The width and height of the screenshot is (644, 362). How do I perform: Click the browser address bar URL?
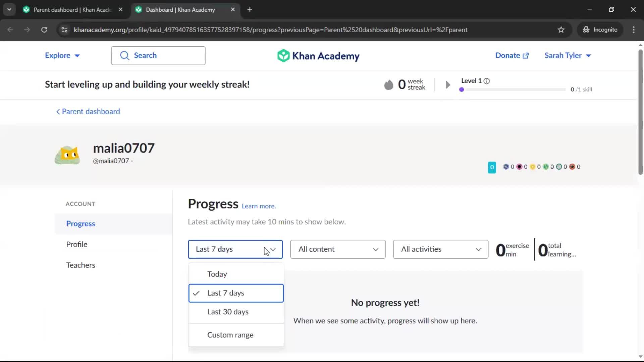point(270,30)
